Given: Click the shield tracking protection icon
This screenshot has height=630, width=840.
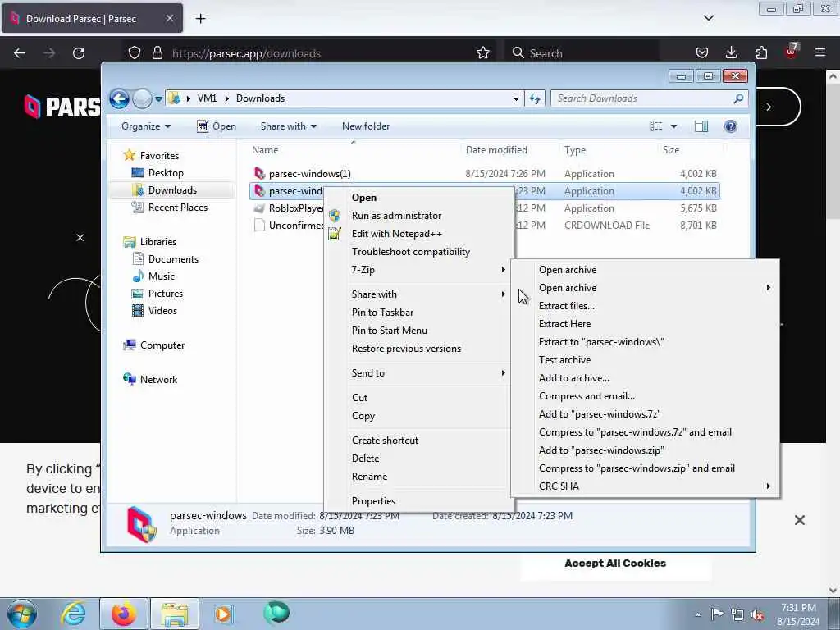Looking at the screenshot, I should (135, 53).
